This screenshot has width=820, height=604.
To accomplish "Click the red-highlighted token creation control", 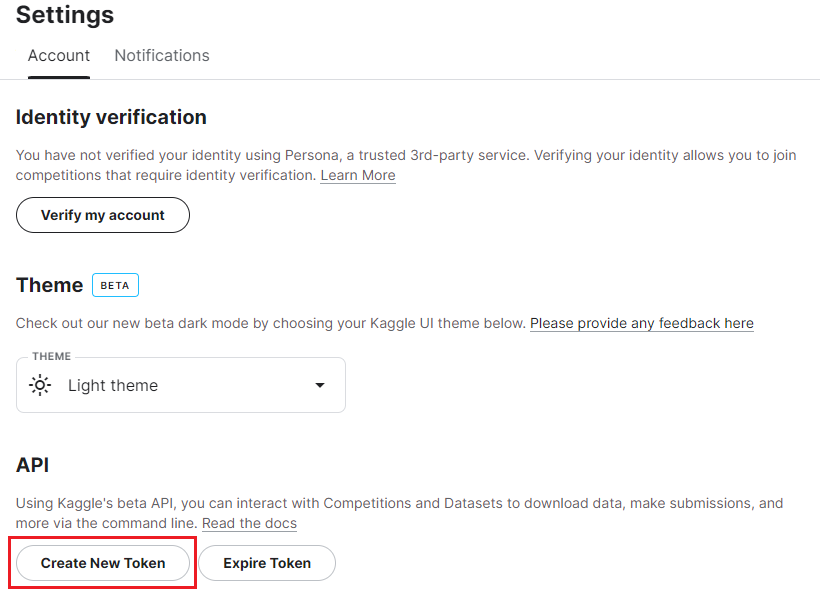I will pos(102,563).
